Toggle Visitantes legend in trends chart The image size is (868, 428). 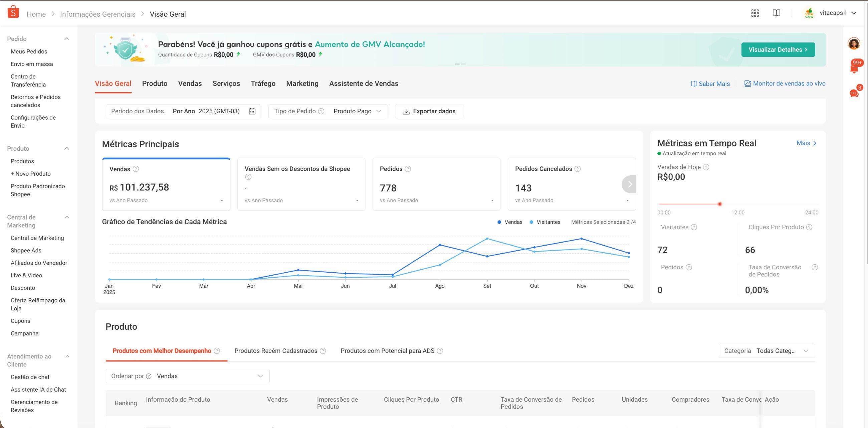[545, 222]
